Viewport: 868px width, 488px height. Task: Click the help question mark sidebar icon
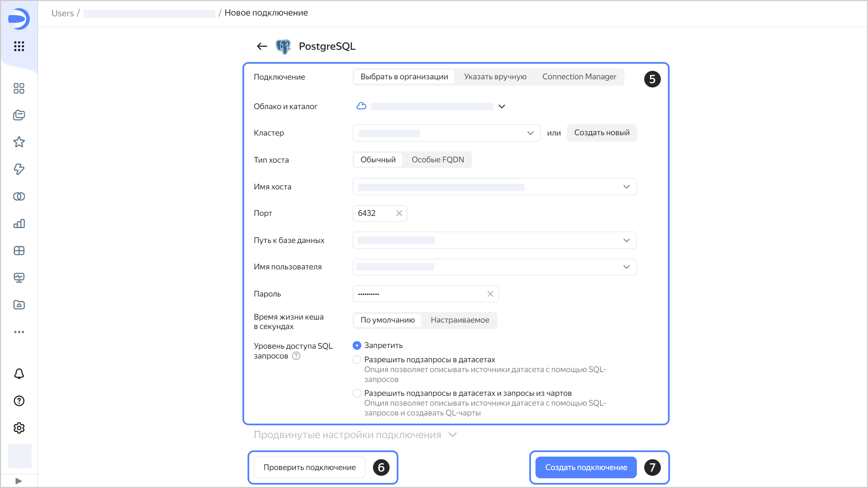point(19,401)
